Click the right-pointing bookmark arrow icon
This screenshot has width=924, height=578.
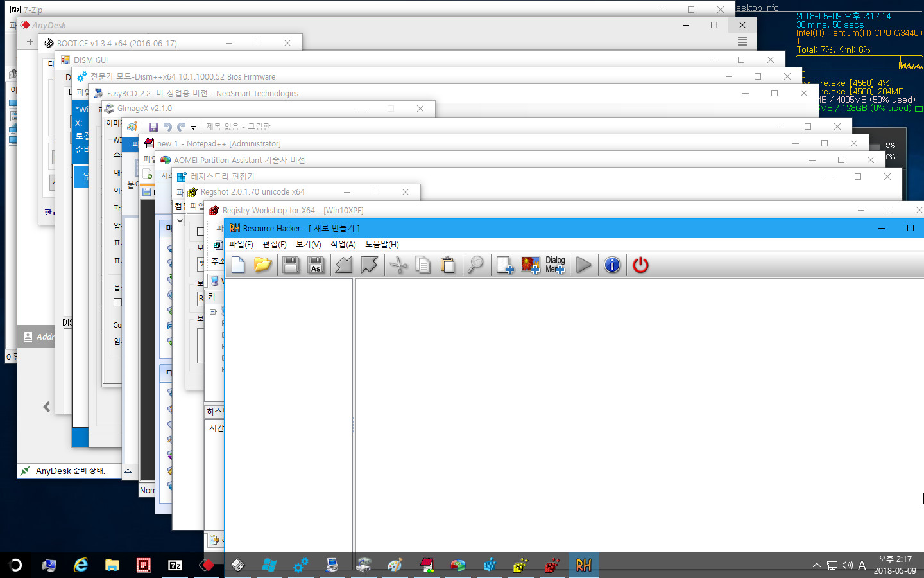pyautogui.click(x=369, y=265)
